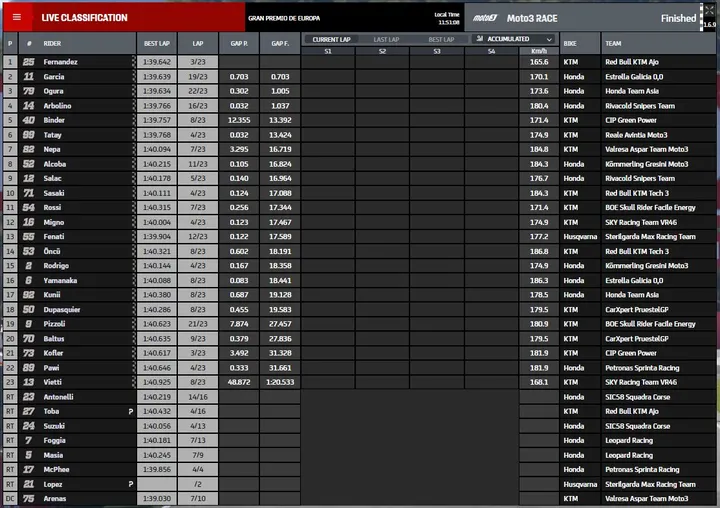The height and width of the screenshot is (508, 720).
Task: Switch to Current Lap tab
Action: [x=331, y=40]
